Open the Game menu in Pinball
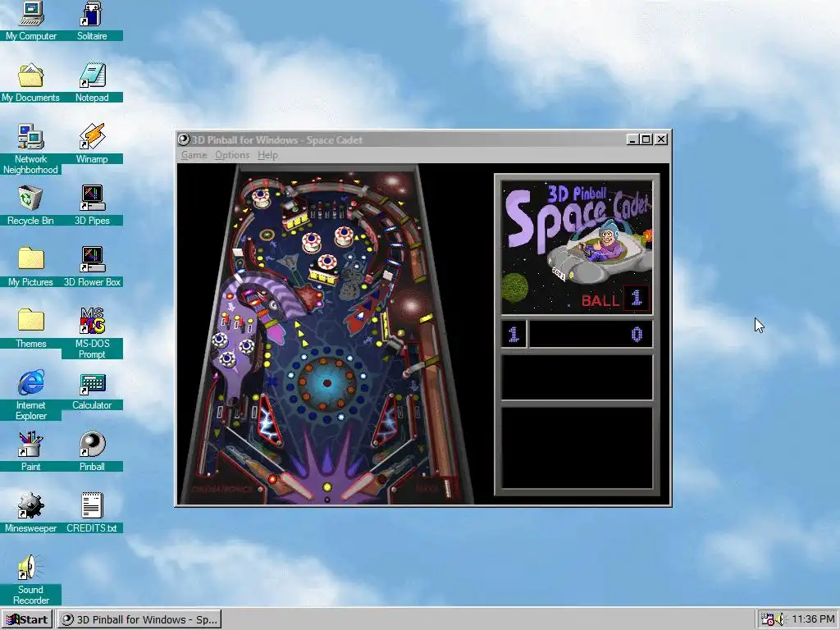 [x=194, y=155]
